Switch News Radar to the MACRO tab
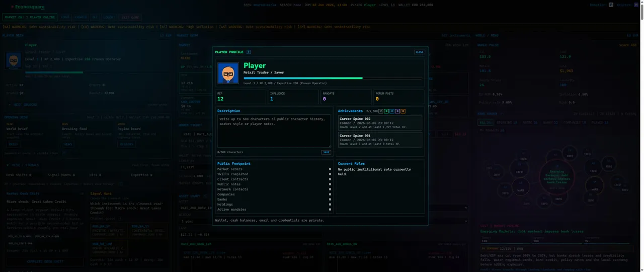 click(x=530, y=122)
